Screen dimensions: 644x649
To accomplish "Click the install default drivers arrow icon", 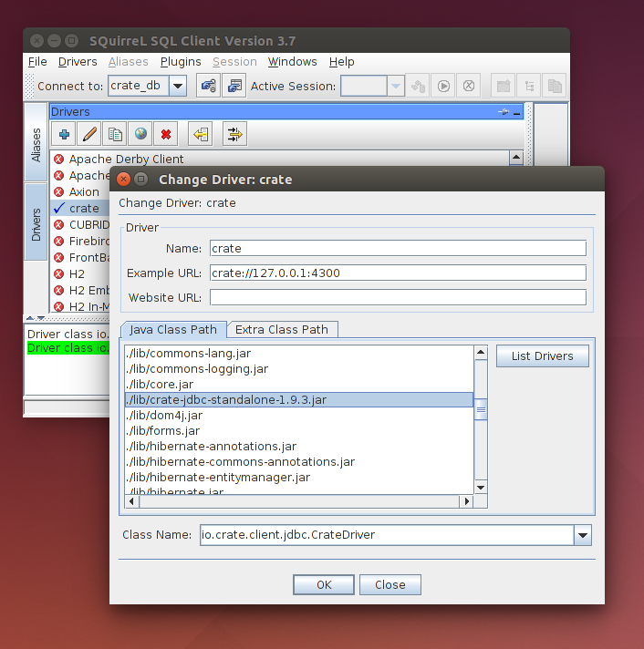I will [201, 134].
